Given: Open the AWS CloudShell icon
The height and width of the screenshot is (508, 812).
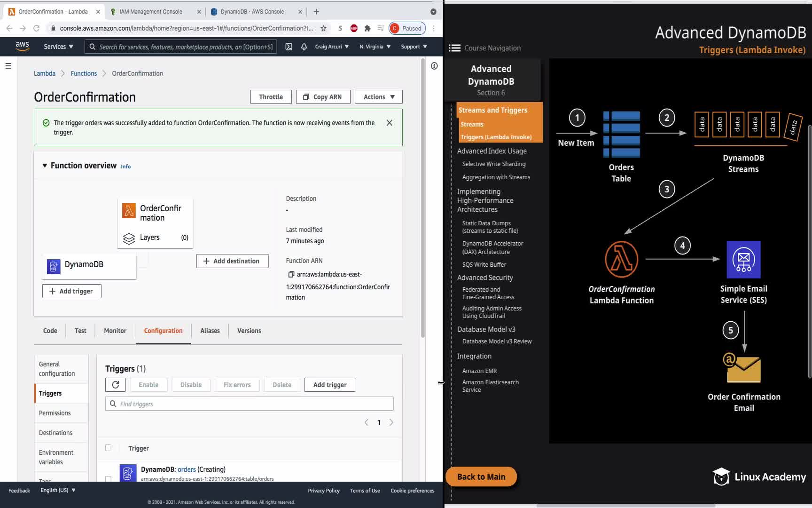Looking at the screenshot, I should [289, 47].
